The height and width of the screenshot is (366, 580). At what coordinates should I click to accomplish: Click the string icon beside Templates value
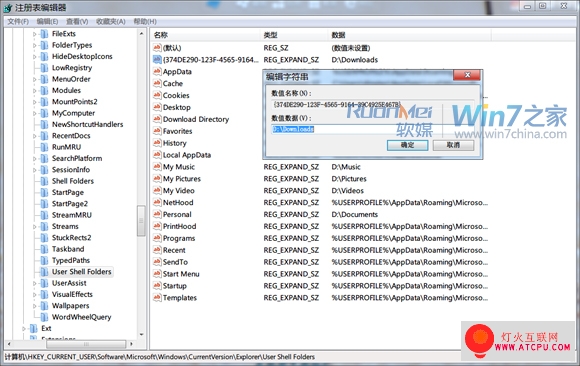[157, 298]
